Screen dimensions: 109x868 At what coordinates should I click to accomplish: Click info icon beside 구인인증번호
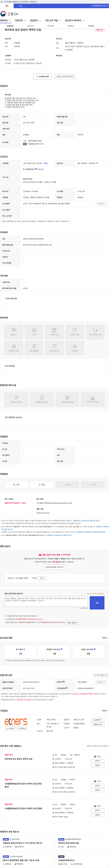coord(67,688)
